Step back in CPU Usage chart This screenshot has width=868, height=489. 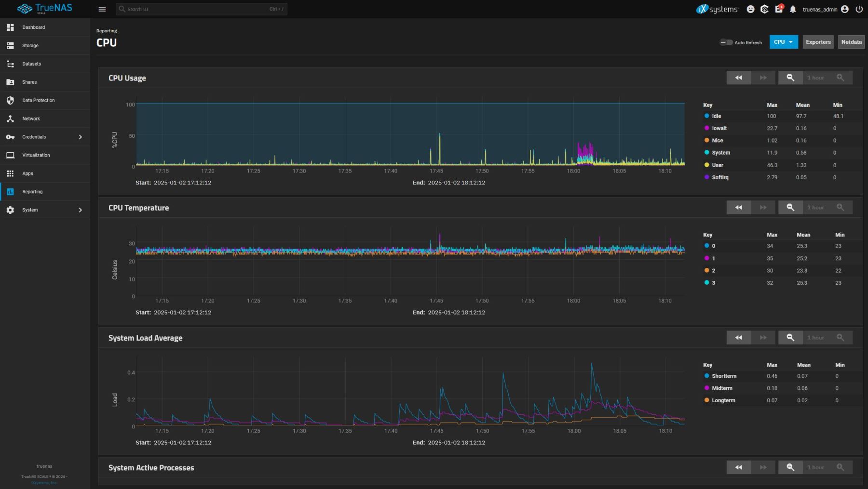point(738,78)
